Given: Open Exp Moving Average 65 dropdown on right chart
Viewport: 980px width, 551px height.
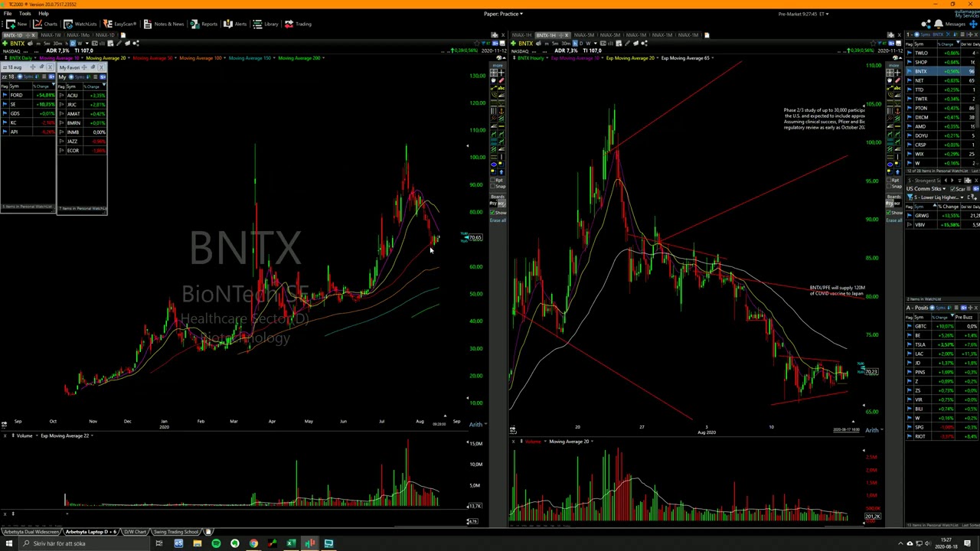Looking at the screenshot, I should [712, 58].
